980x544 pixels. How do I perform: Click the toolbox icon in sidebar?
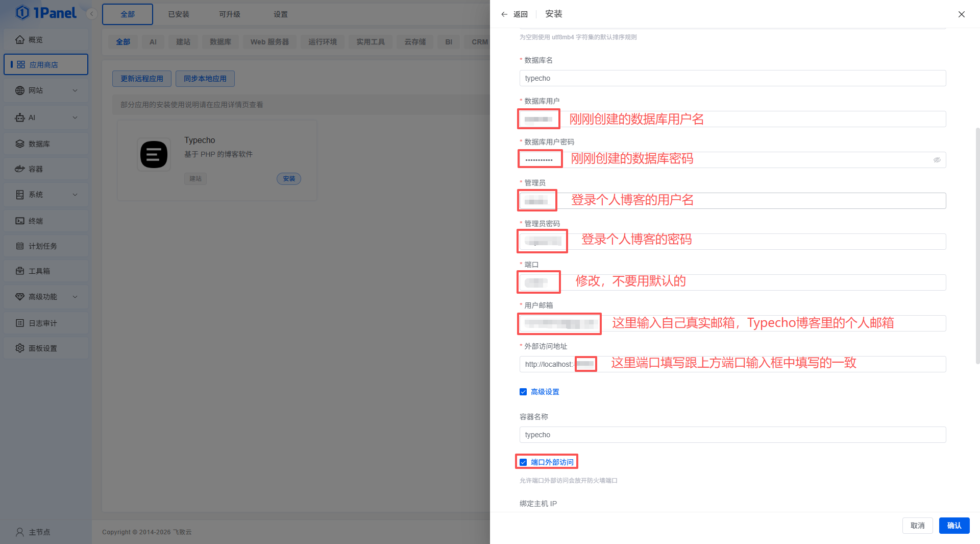20,271
